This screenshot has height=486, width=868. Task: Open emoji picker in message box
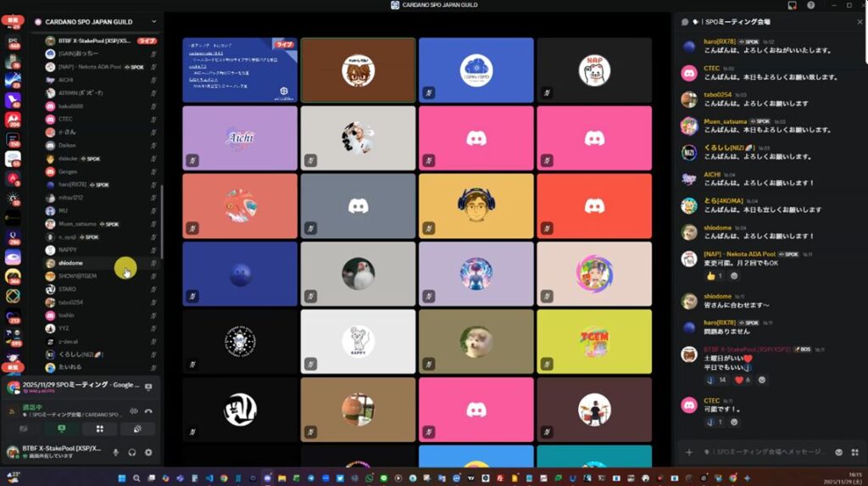840,452
